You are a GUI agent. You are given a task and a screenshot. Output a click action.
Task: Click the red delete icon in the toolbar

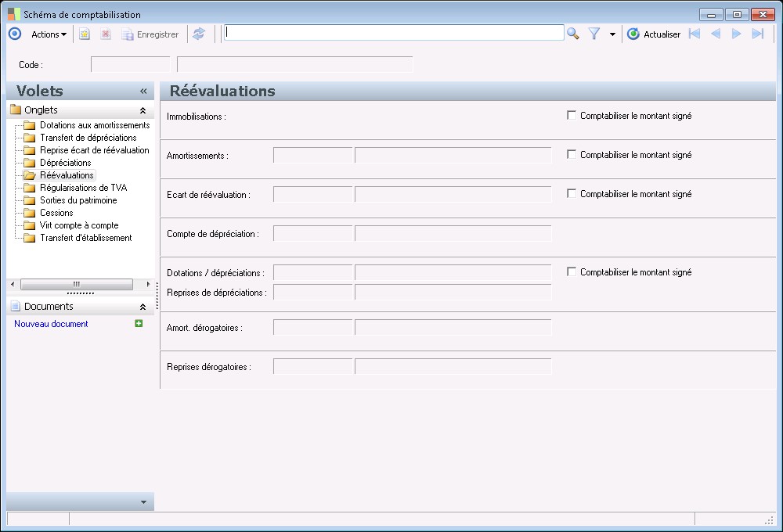tap(106, 34)
